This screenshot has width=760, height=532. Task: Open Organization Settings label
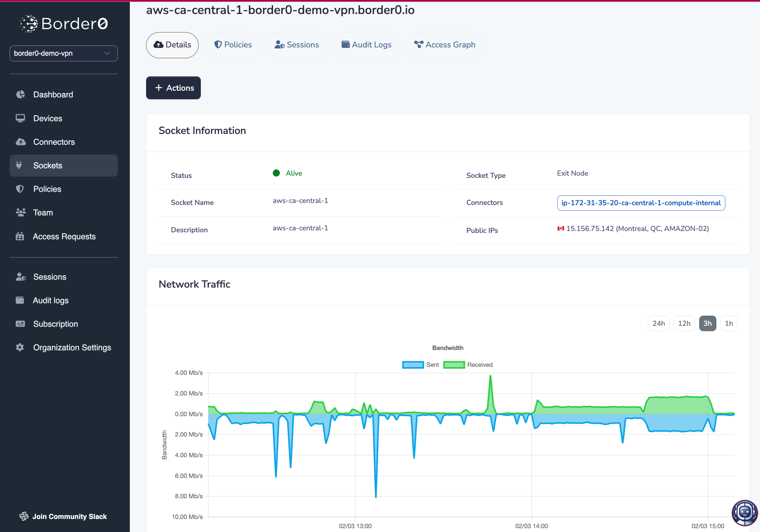click(x=72, y=347)
